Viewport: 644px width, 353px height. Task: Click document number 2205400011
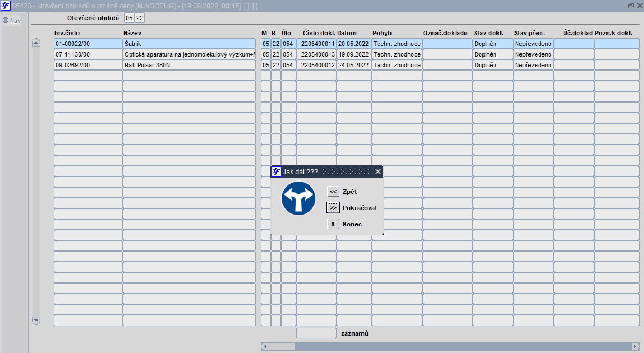click(316, 44)
